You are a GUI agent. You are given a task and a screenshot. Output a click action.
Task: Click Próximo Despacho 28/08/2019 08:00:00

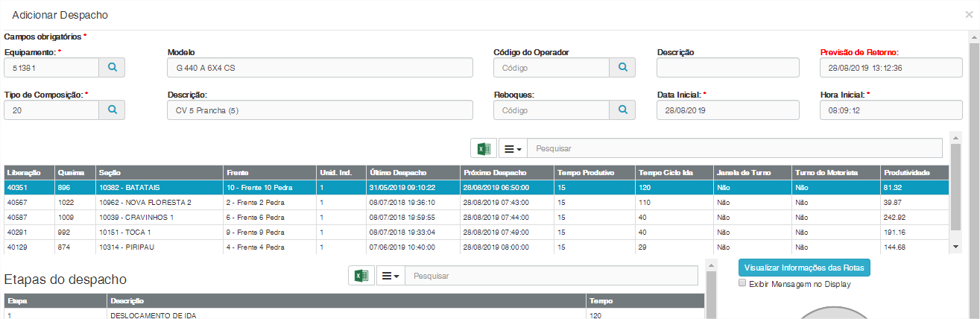click(x=506, y=247)
